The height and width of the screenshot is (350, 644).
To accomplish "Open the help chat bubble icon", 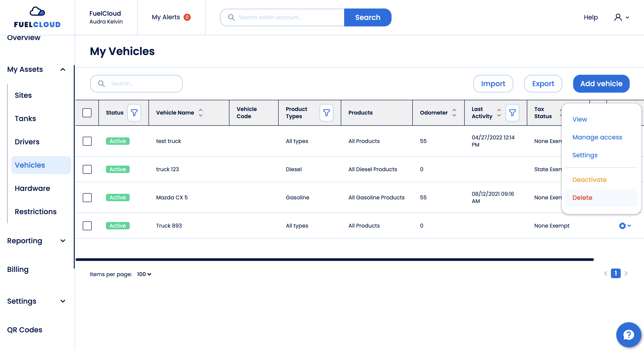I will [x=628, y=335].
